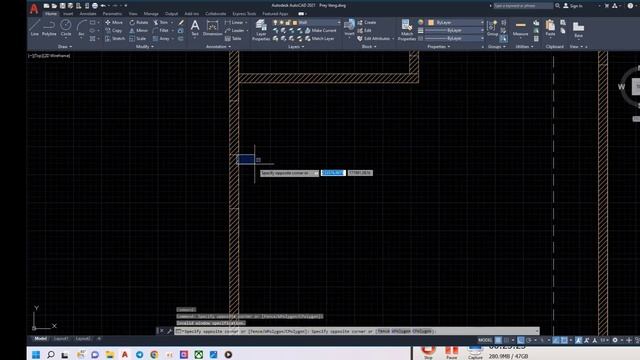640x360 pixels.
Task: Click the Mirror tool
Action: tap(139, 31)
